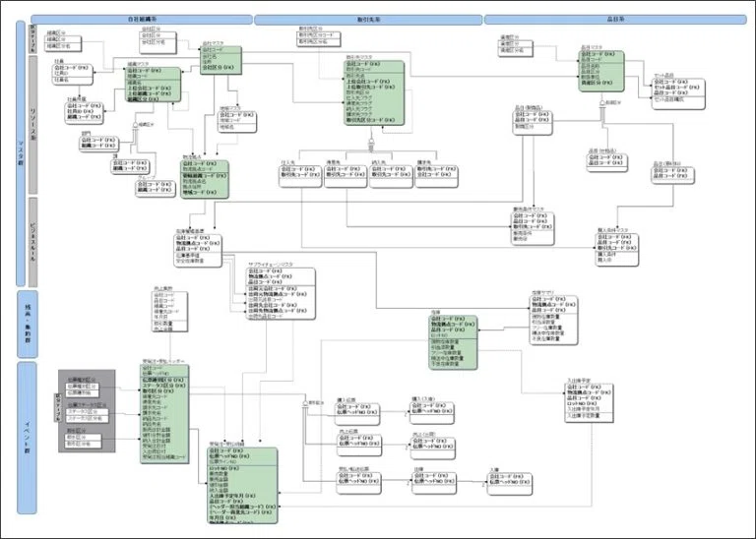Click the 得意先 entity box
The width and height of the screenshot is (756, 539).
coord(346,176)
